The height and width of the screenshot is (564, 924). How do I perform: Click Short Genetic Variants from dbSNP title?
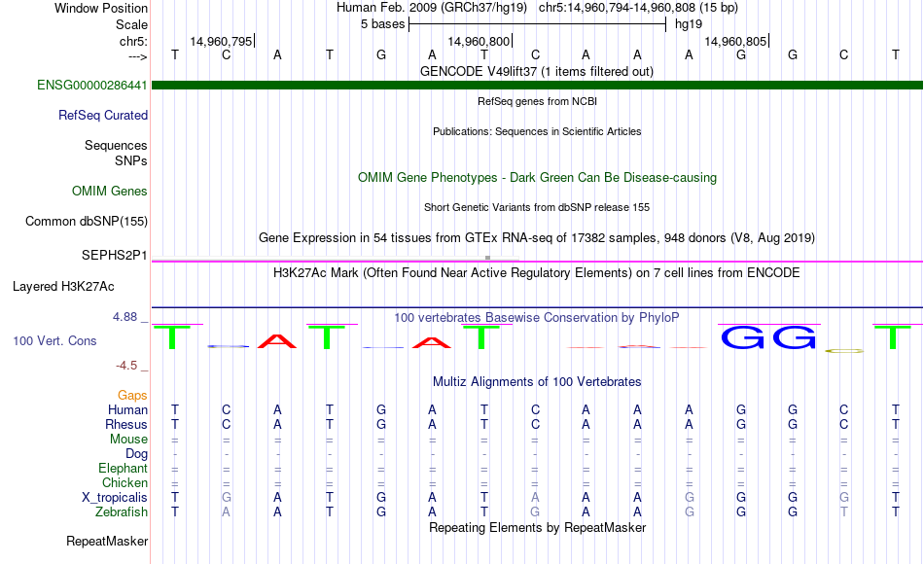(537, 207)
